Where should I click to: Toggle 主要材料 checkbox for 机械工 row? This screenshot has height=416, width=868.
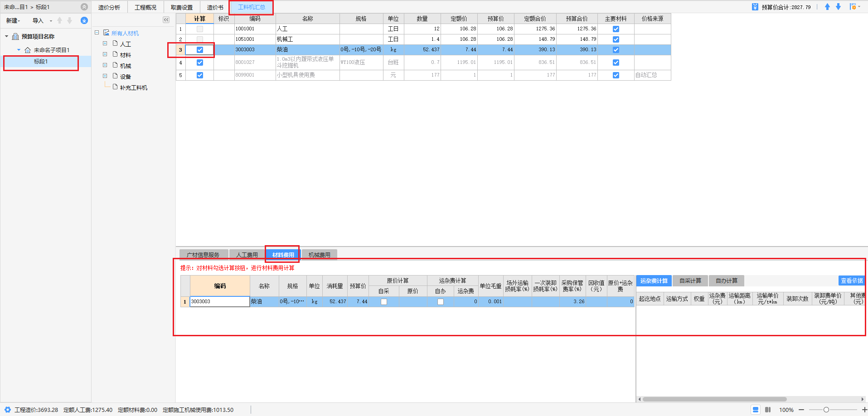tap(616, 39)
